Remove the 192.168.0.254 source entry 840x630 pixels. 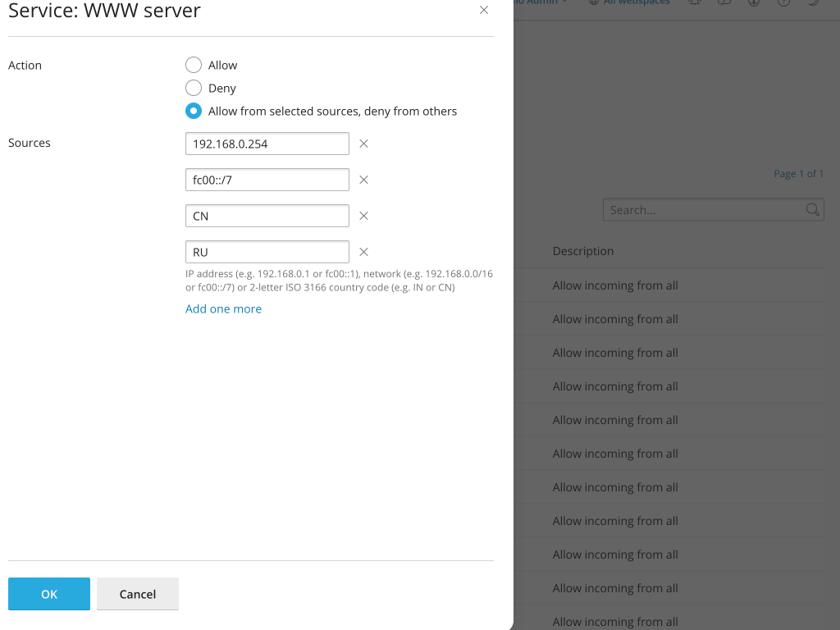pos(364,144)
